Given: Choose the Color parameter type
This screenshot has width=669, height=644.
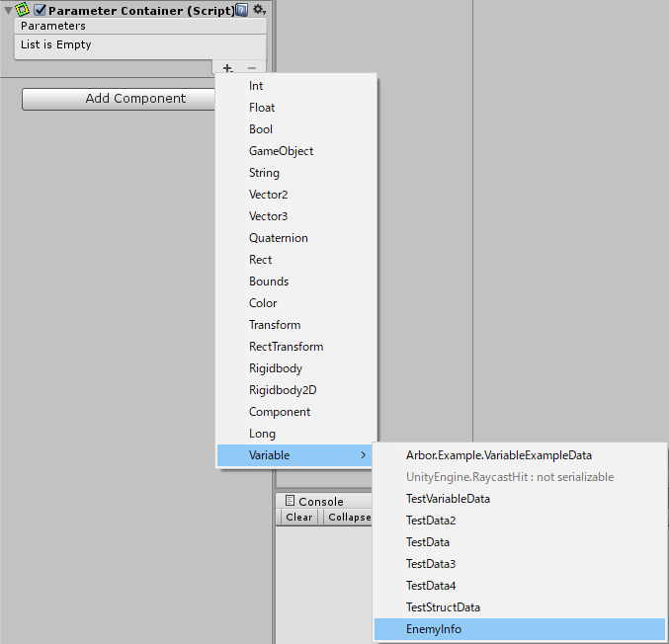Looking at the screenshot, I should click(263, 303).
